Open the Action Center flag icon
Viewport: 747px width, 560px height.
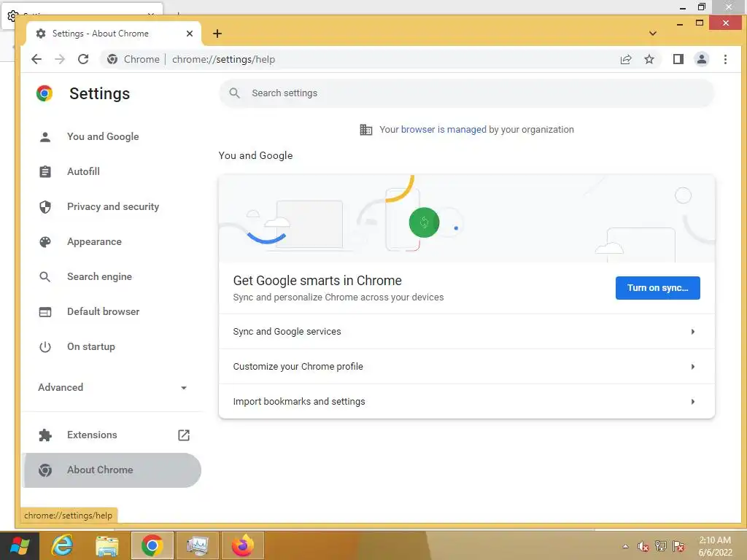(x=678, y=546)
